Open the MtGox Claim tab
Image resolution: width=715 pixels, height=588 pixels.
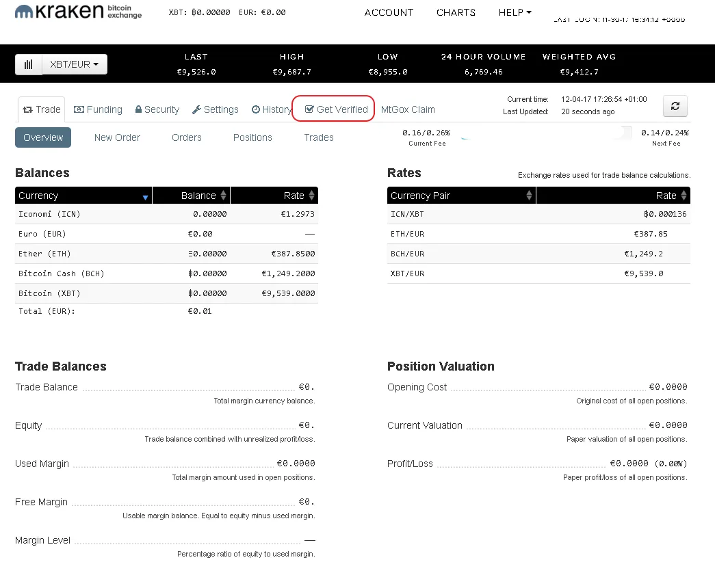(408, 109)
